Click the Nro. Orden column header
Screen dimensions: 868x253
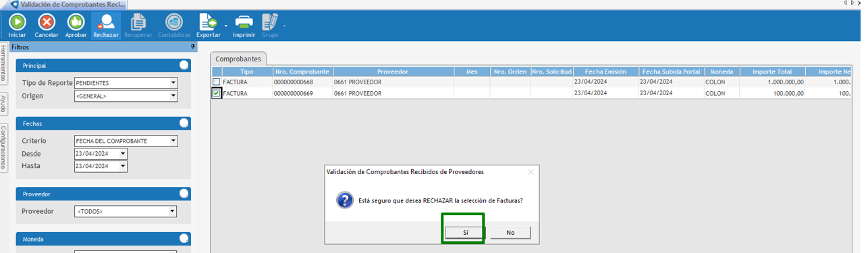tap(510, 72)
